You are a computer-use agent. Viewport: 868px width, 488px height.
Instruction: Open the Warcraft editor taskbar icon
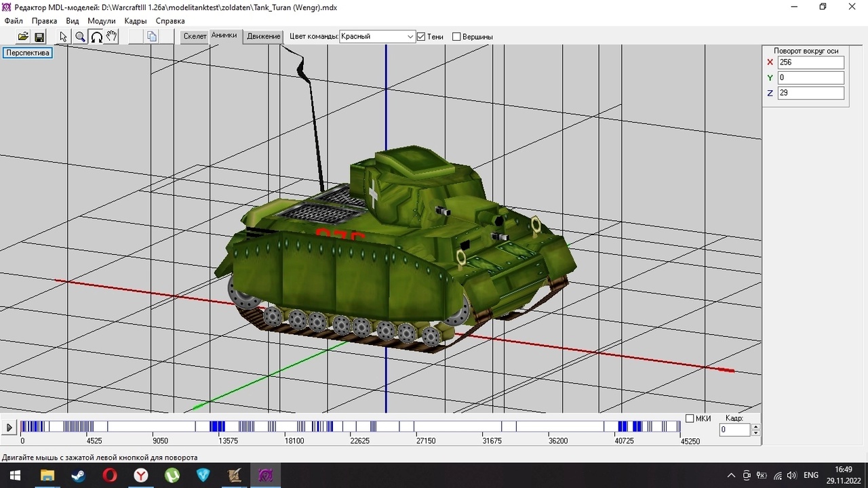click(x=234, y=475)
